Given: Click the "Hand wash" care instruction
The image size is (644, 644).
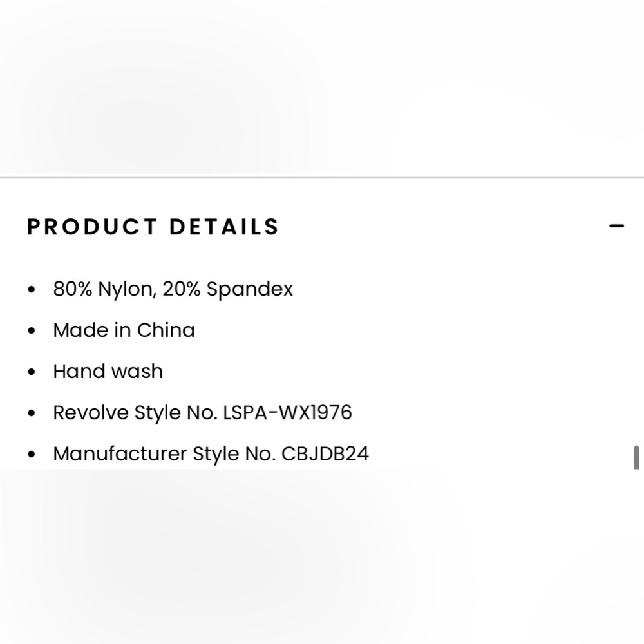Looking at the screenshot, I should click(x=108, y=372).
